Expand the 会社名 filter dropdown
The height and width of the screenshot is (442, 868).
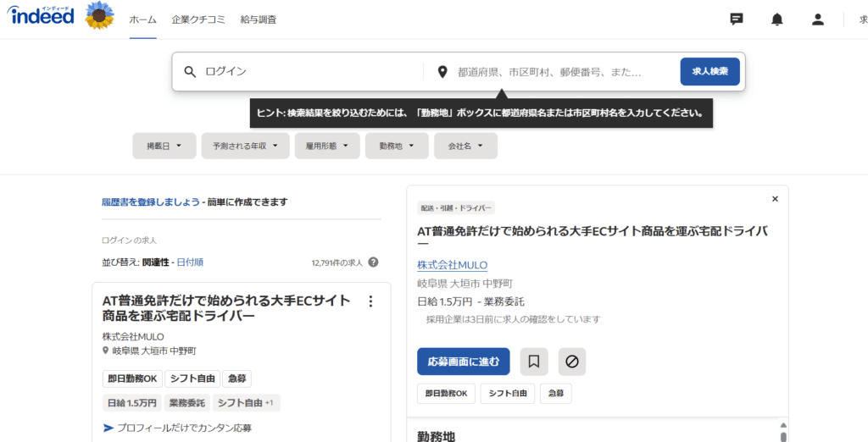(465, 146)
